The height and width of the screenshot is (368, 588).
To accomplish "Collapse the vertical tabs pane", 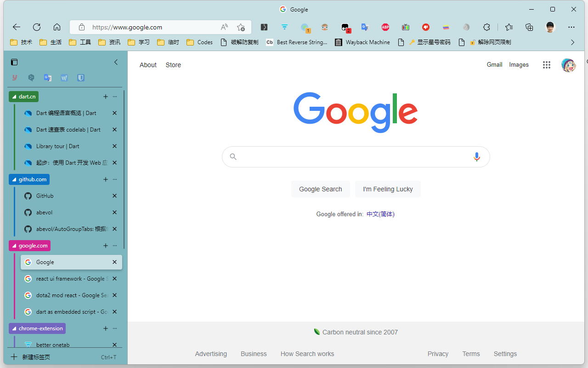I will tap(116, 62).
